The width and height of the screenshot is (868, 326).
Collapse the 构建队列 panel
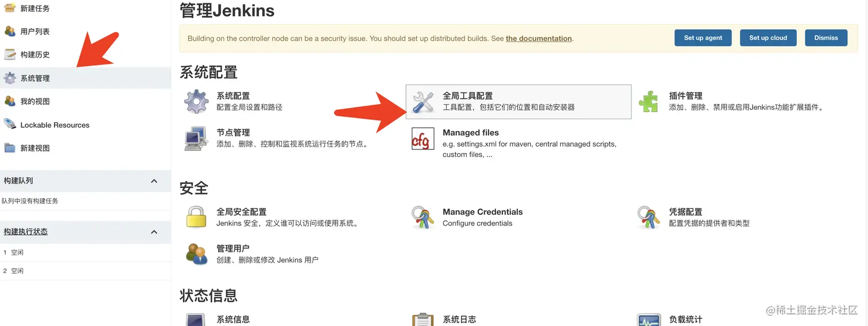pos(154,181)
